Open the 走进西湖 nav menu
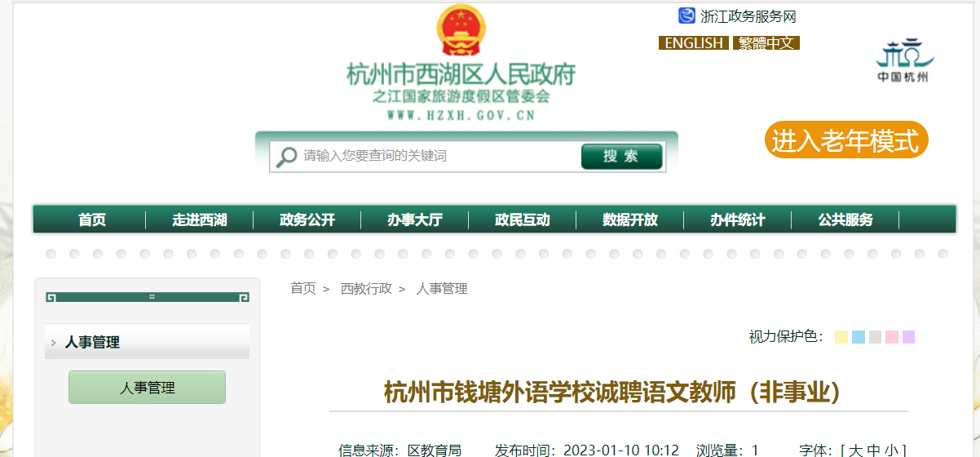 [200, 220]
